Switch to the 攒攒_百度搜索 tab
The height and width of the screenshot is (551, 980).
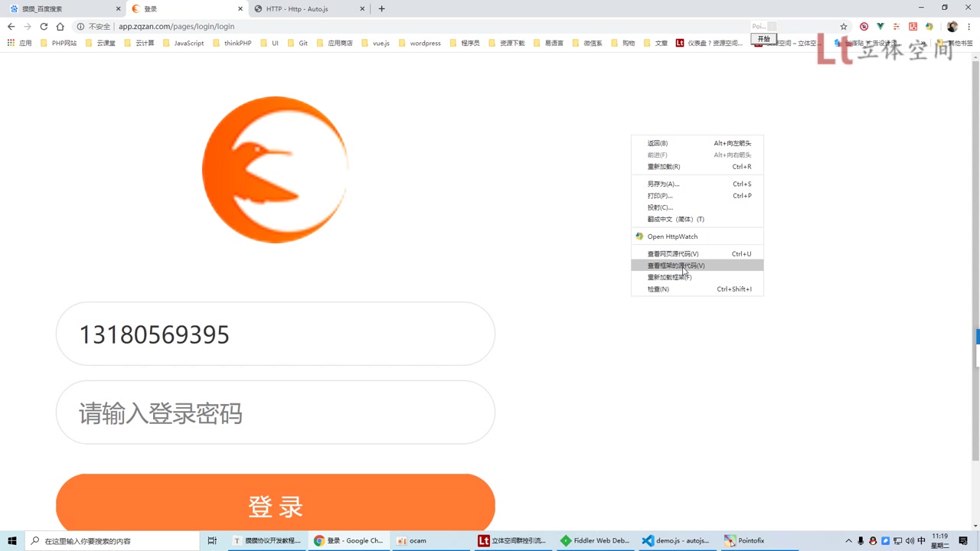pyautogui.click(x=64, y=8)
